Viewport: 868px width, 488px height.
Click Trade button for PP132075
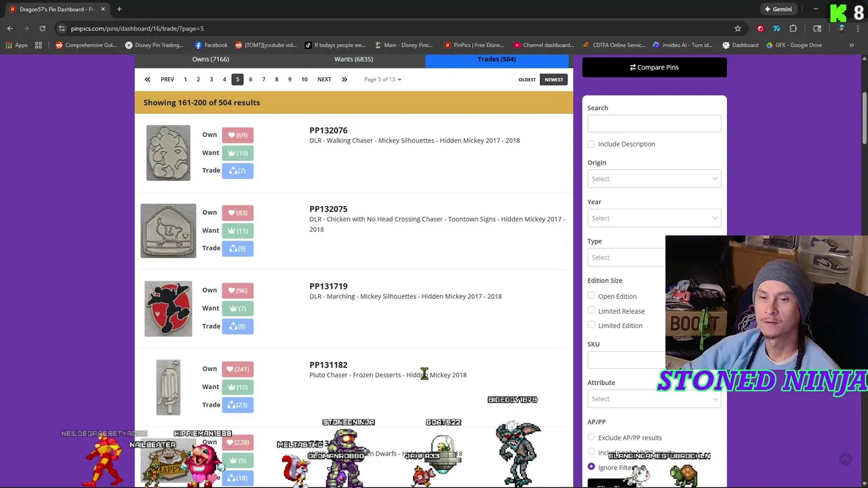click(x=237, y=249)
